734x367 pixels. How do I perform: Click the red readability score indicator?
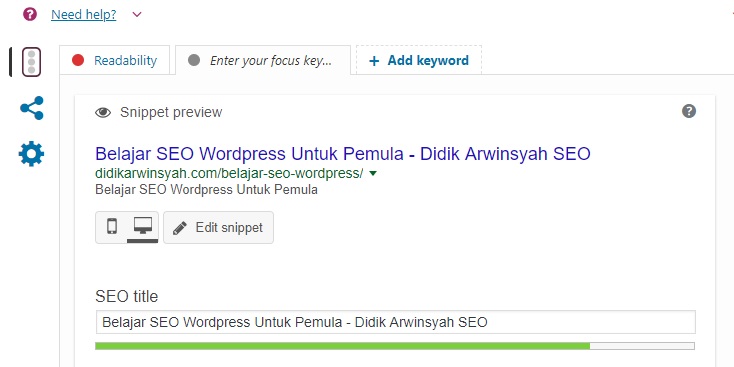pos(78,60)
